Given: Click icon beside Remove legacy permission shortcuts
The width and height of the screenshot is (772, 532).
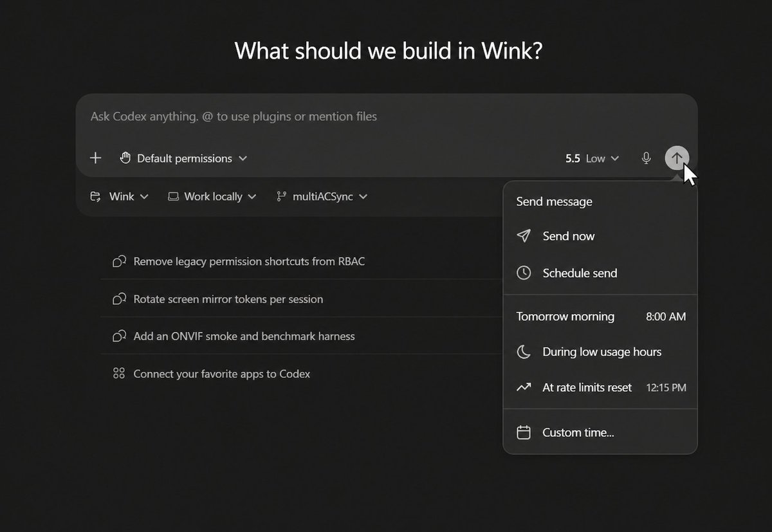Looking at the screenshot, I should point(119,261).
